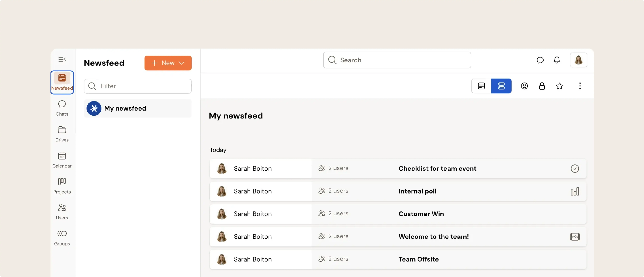
Task: Open the profile avatar in header
Action: point(579,60)
